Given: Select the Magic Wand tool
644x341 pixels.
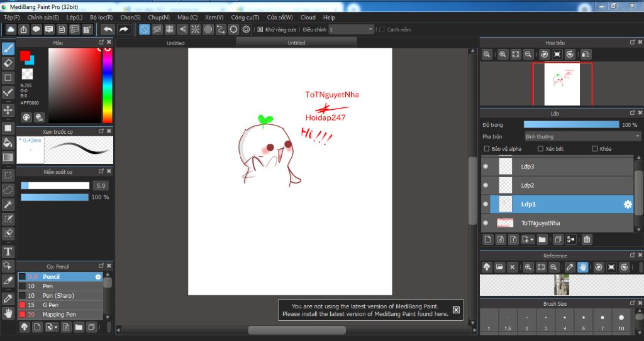Looking at the screenshot, I should click(x=8, y=204).
